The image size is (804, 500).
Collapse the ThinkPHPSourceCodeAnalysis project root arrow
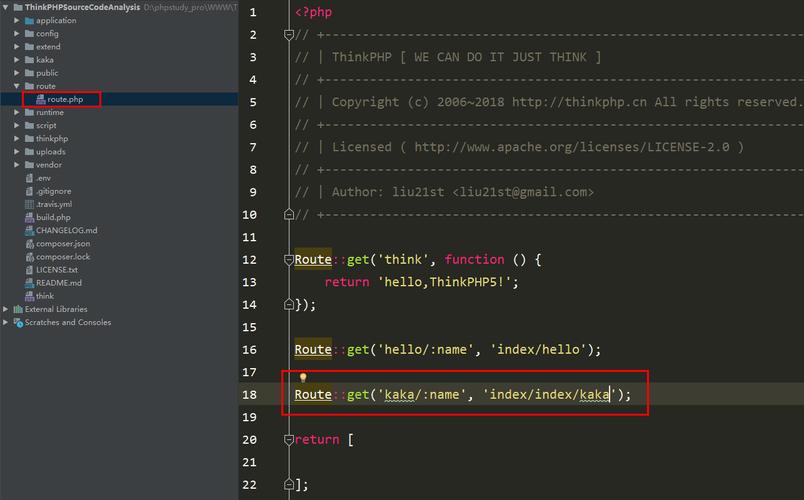5,7
